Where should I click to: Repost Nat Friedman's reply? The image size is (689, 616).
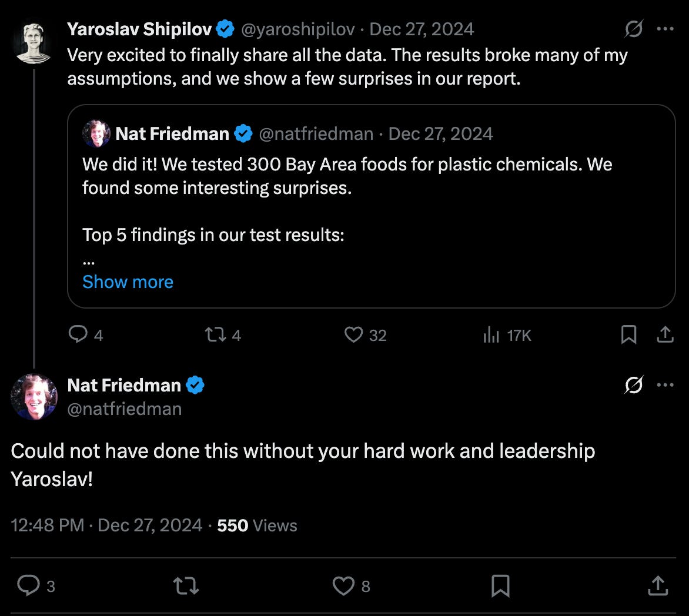pyautogui.click(x=186, y=585)
